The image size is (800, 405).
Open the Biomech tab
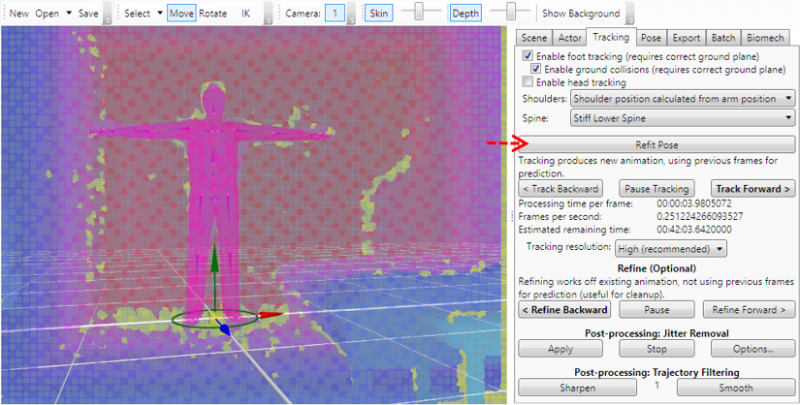tap(765, 38)
